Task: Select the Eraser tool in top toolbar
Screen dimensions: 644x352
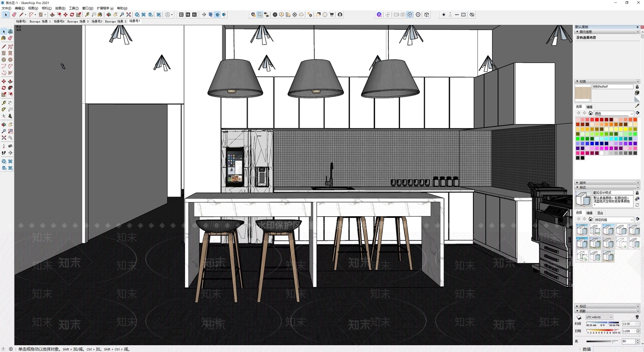Action: tap(14, 14)
